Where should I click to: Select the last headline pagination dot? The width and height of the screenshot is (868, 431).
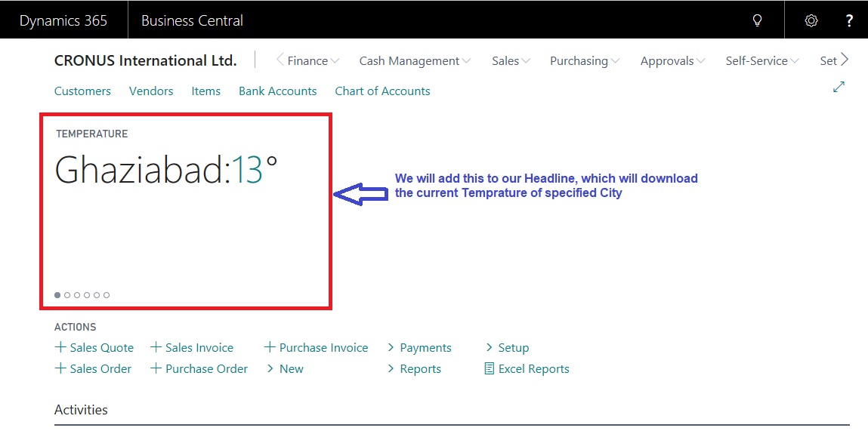click(107, 295)
